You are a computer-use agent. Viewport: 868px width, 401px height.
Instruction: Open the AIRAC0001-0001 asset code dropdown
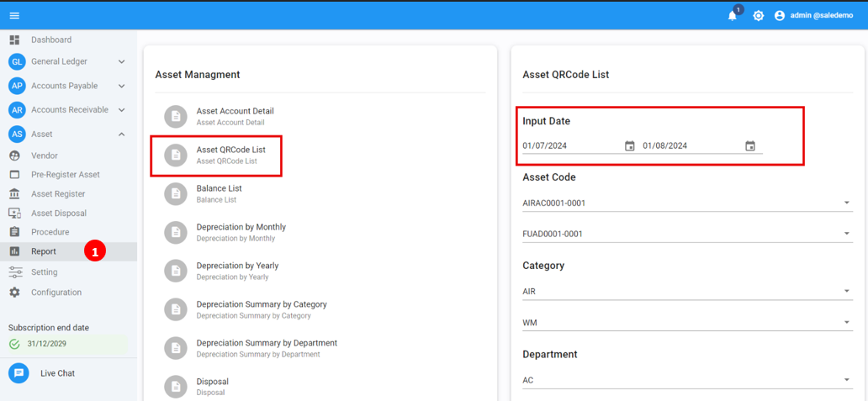846,203
